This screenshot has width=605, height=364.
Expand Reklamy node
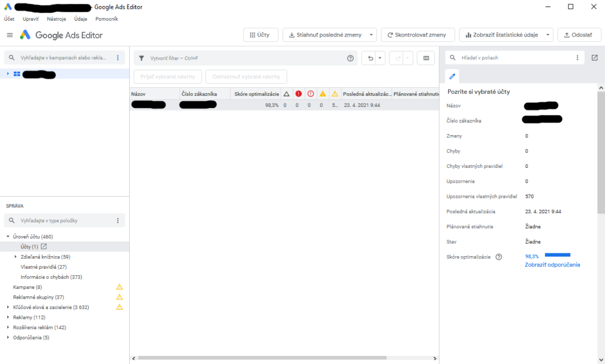pyautogui.click(x=8, y=317)
